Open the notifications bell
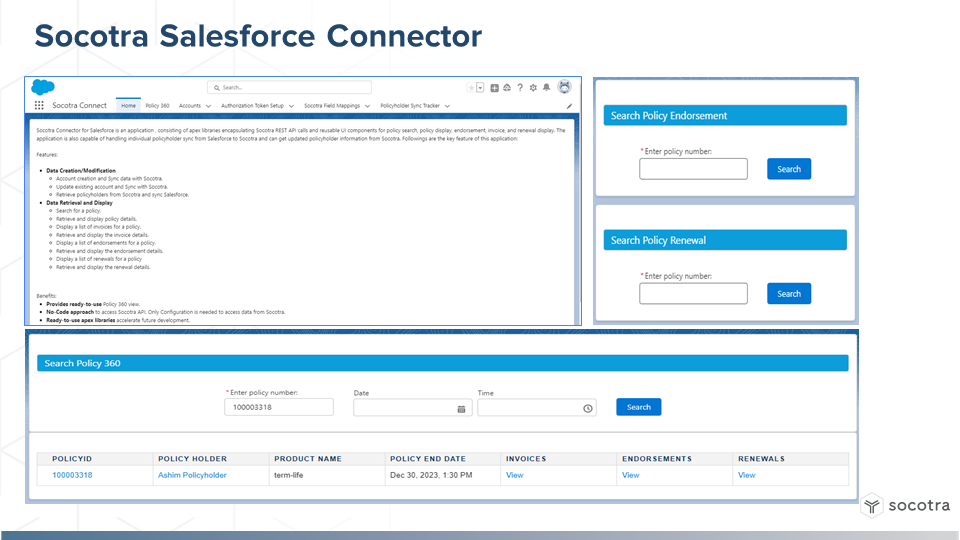 coord(547,88)
